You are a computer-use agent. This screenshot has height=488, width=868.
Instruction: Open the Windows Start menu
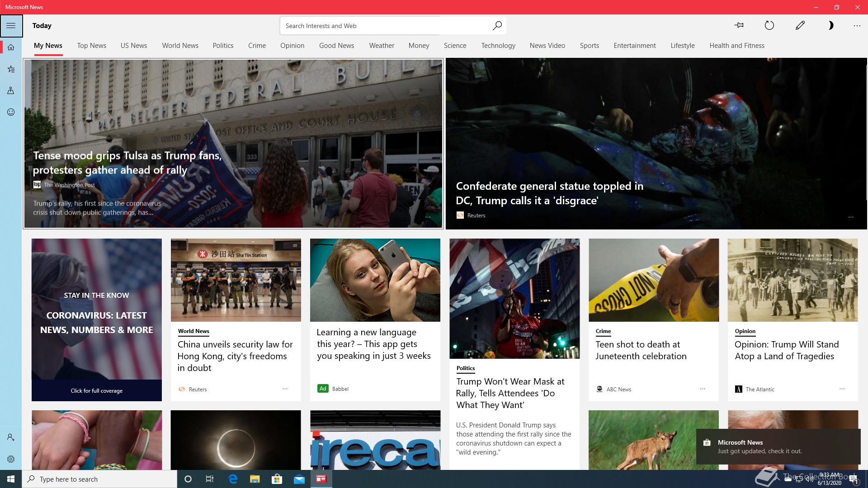[11, 479]
